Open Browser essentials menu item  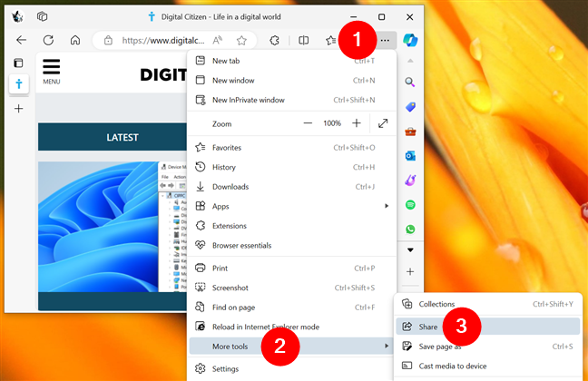291,245
